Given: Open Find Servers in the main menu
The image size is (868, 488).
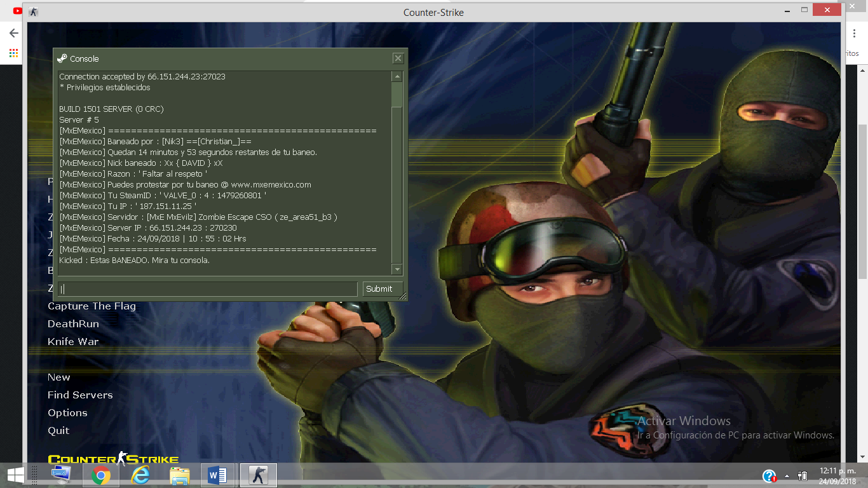Looking at the screenshot, I should (x=80, y=395).
